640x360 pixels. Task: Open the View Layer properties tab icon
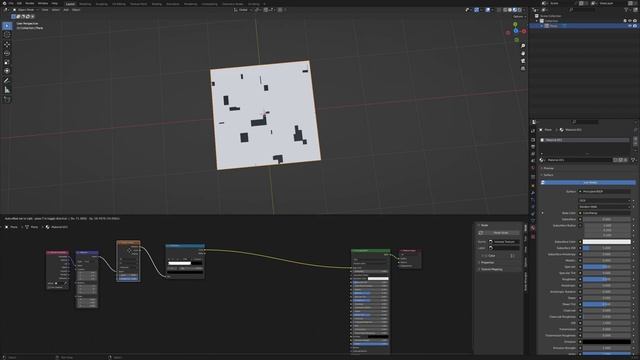click(x=533, y=154)
